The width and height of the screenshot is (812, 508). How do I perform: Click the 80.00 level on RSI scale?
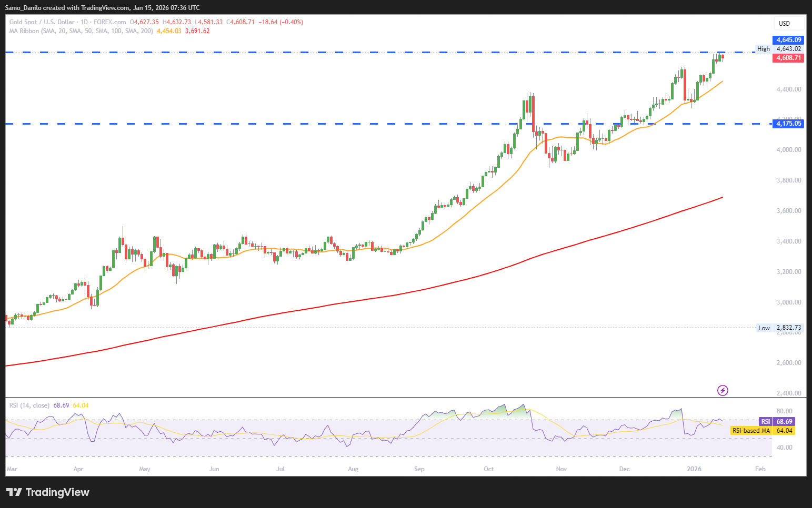pos(784,411)
